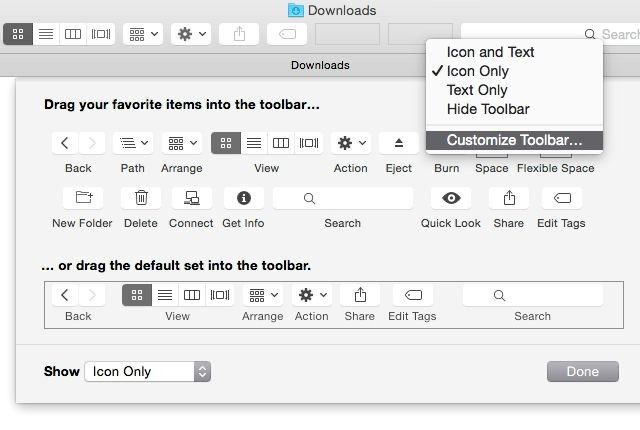Switch to icon view in window toolbar
Viewport: 640px width, 430px height.
18,34
